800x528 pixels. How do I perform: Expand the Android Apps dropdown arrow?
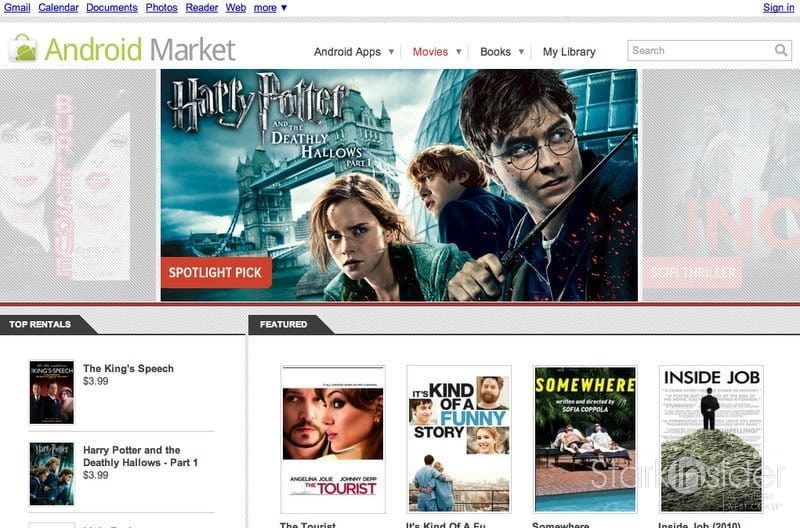point(392,52)
